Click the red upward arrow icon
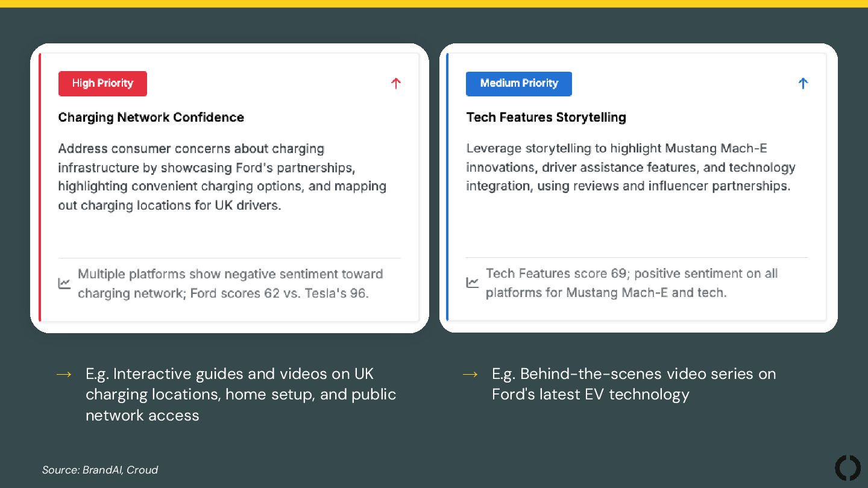This screenshot has width=868, height=488. (x=396, y=83)
